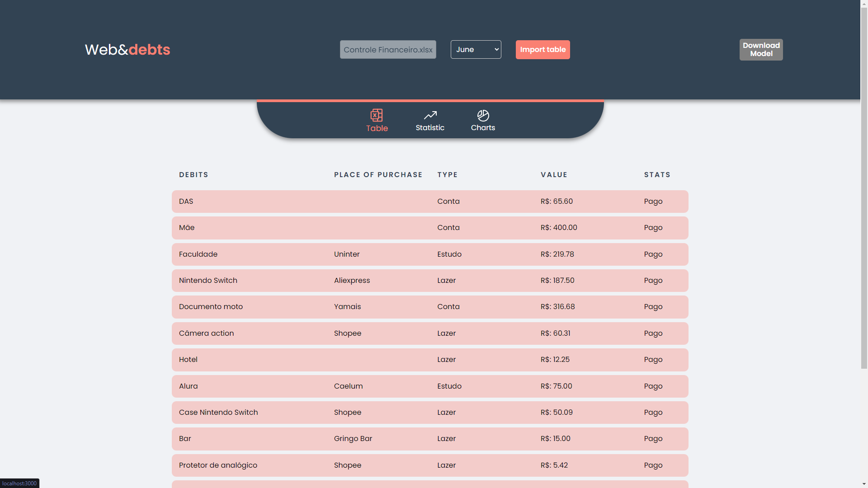Expand the month selector arrow

(x=495, y=49)
